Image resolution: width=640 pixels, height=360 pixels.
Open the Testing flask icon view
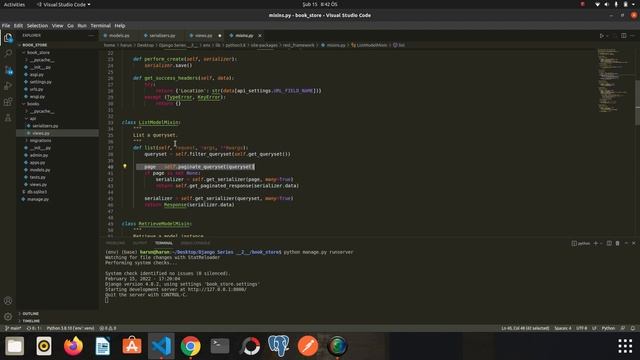point(8,118)
